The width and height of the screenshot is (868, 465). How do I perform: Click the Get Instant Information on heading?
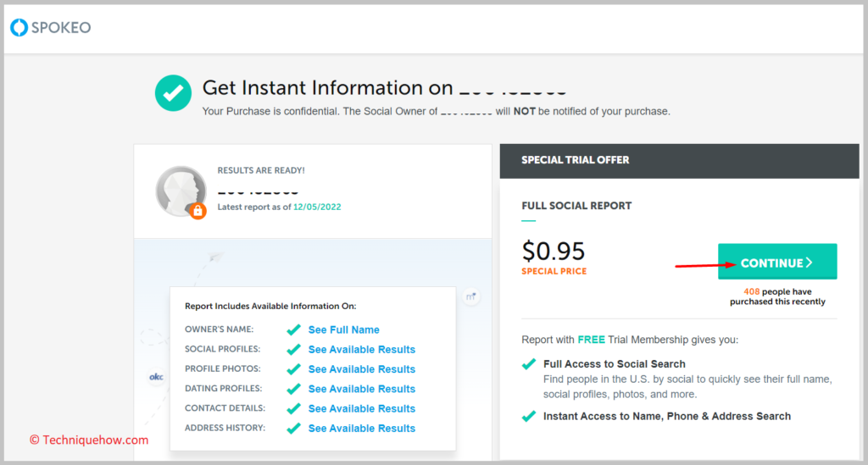[328, 88]
